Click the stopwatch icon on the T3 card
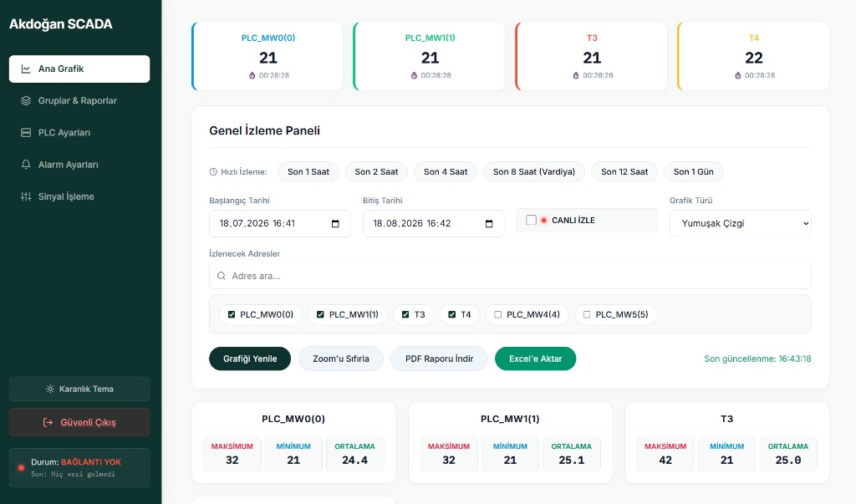Image resolution: width=856 pixels, height=504 pixels. point(576,75)
